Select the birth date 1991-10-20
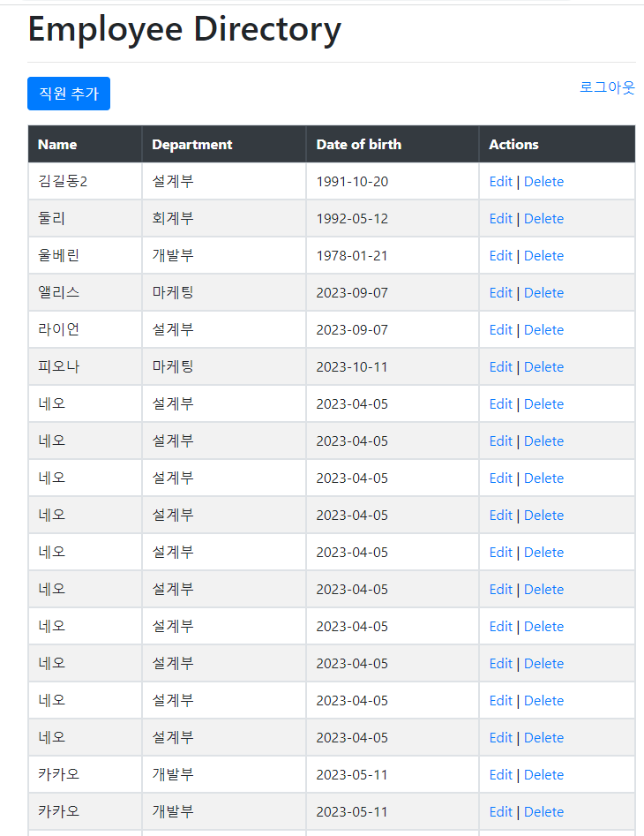The image size is (644, 836). point(393,181)
